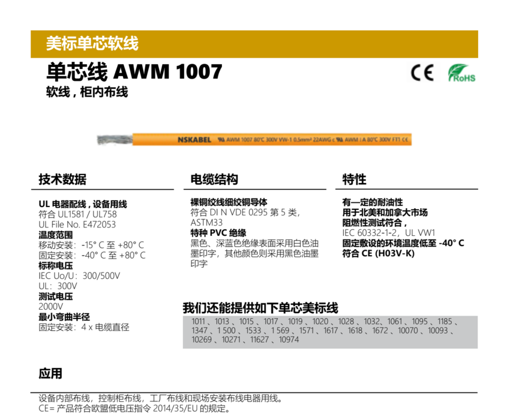
Task: Click the 测试电压 label
Action: [55, 296]
